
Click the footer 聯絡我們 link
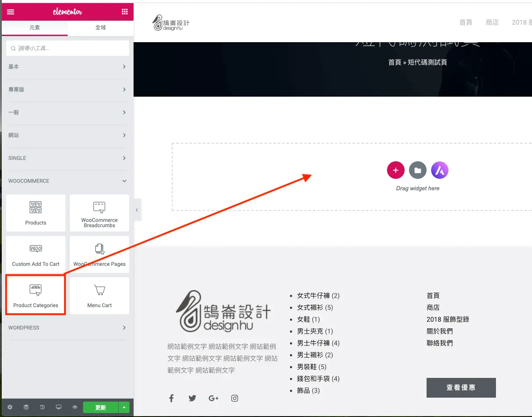(440, 343)
